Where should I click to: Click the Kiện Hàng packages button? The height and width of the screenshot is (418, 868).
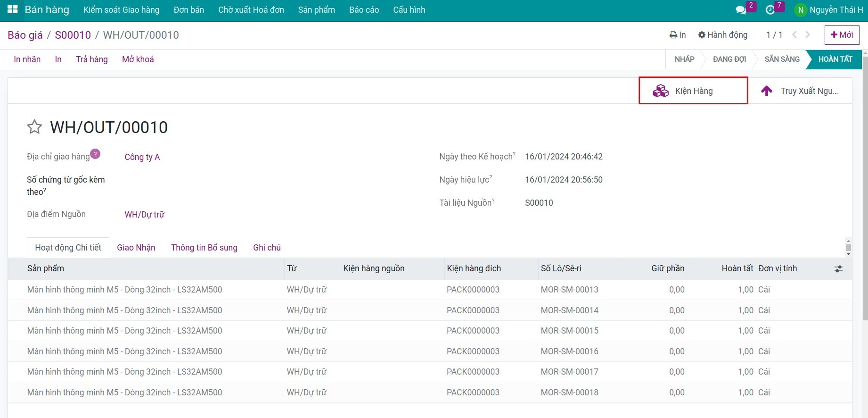pos(693,91)
